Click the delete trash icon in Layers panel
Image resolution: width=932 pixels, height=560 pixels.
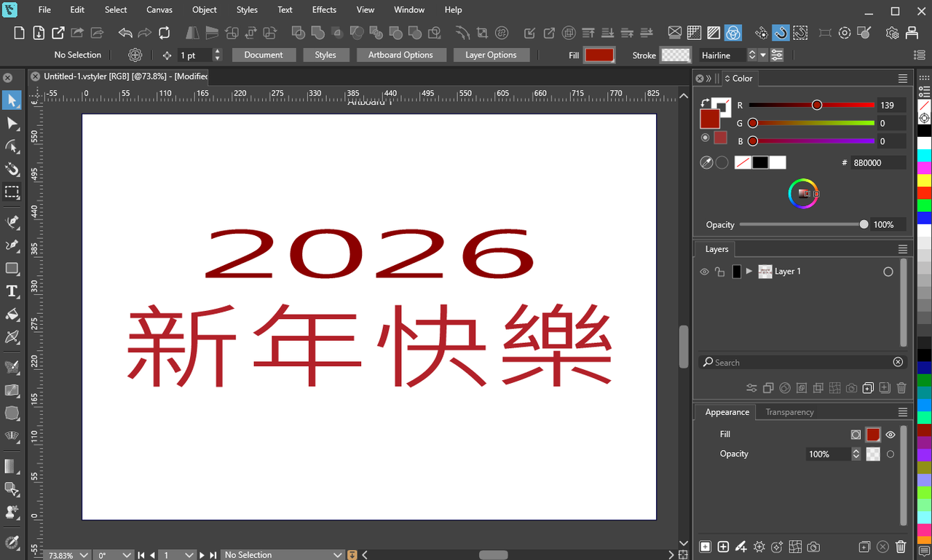coord(901,387)
